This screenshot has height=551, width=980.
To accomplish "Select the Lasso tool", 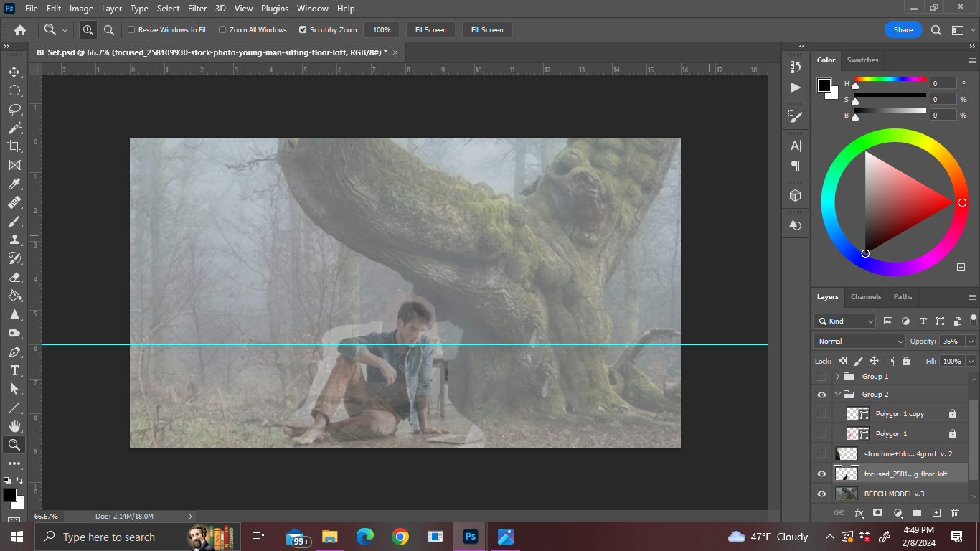I will coord(14,109).
